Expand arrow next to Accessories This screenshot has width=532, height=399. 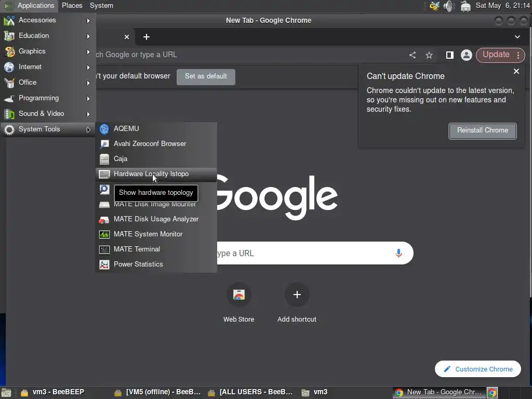click(x=88, y=21)
